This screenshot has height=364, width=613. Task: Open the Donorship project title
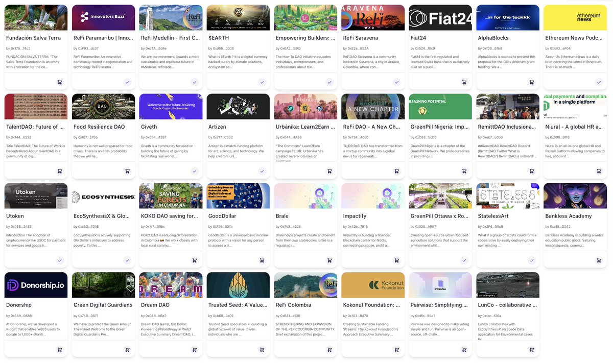[x=19, y=305]
